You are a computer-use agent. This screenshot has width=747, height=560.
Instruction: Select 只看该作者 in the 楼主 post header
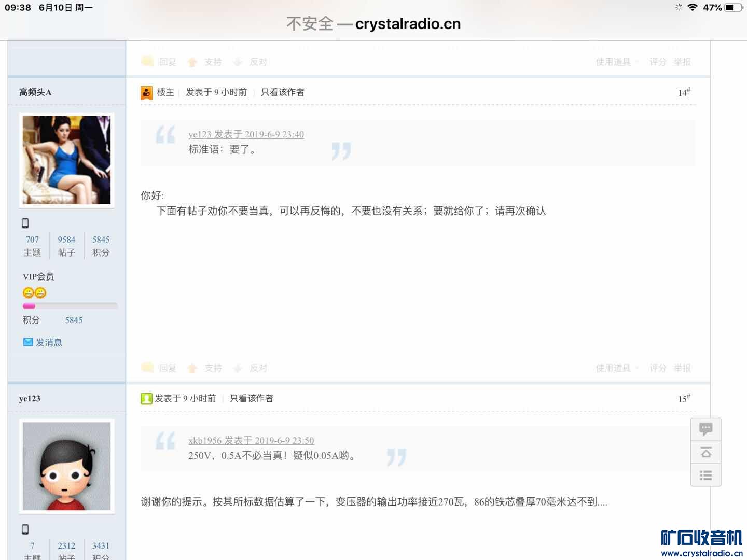point(283,92)
